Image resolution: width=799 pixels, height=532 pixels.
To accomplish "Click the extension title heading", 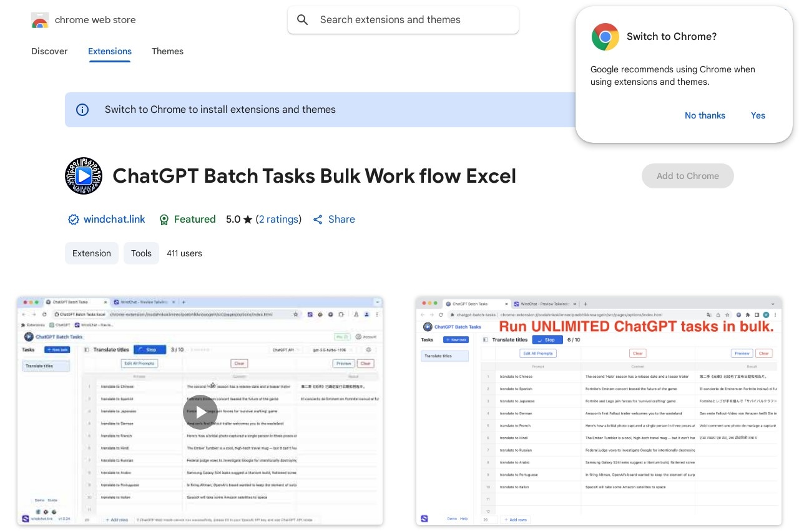I will point(315,176).
